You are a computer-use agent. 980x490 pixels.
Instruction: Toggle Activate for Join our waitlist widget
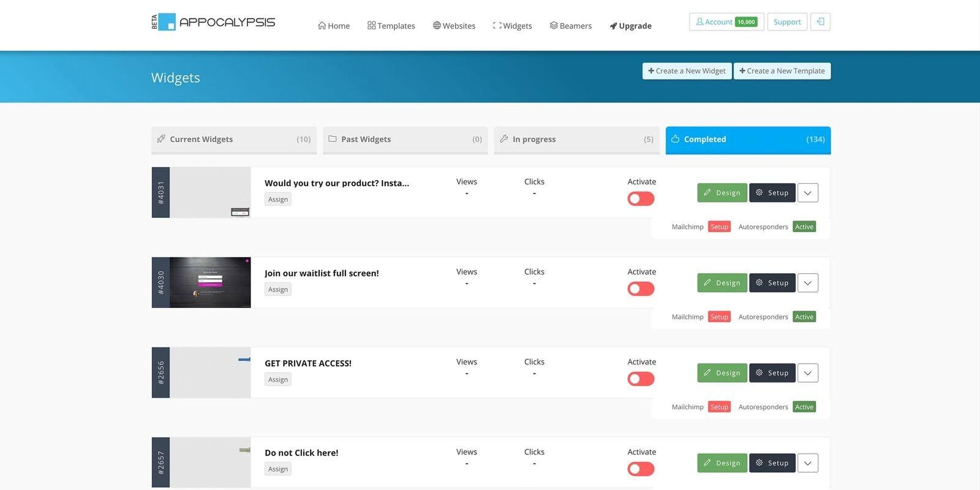click(641, 289)
